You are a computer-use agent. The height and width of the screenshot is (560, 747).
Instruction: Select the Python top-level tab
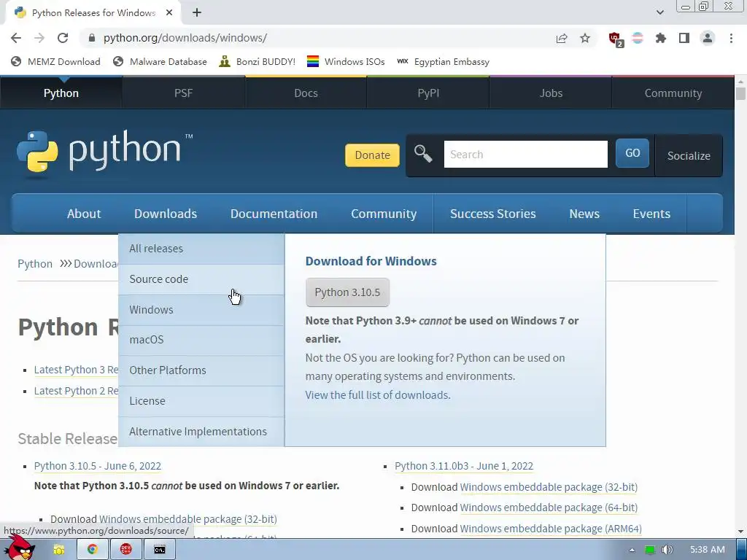point(61,93)
